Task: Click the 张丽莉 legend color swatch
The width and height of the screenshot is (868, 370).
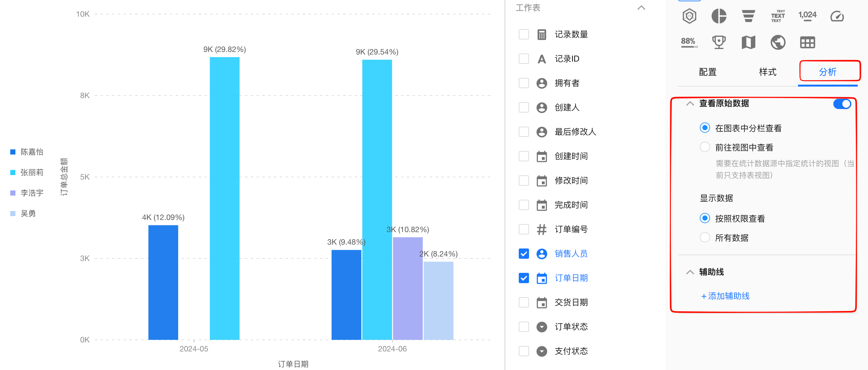Action: coord(13,172)
